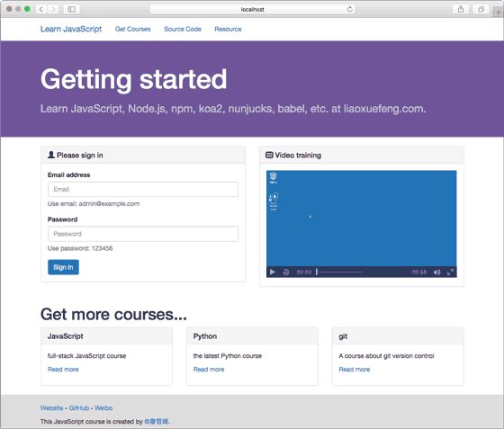
Task: Click Safari's forward arrow button
Action: click(53, 9)
